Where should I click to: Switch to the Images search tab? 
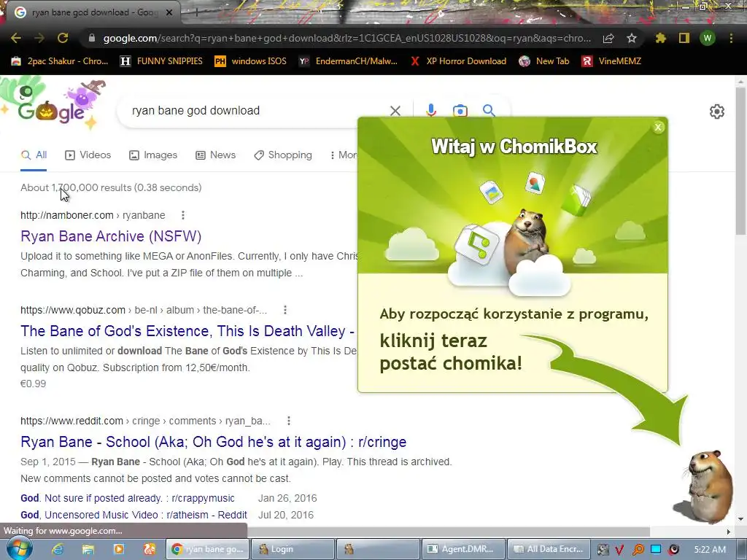pyautogui.click(x=153, y=155)
